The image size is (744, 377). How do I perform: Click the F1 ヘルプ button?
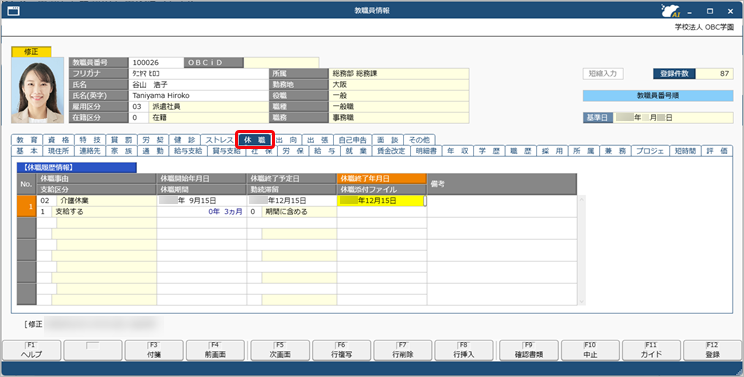coord(31,350)
